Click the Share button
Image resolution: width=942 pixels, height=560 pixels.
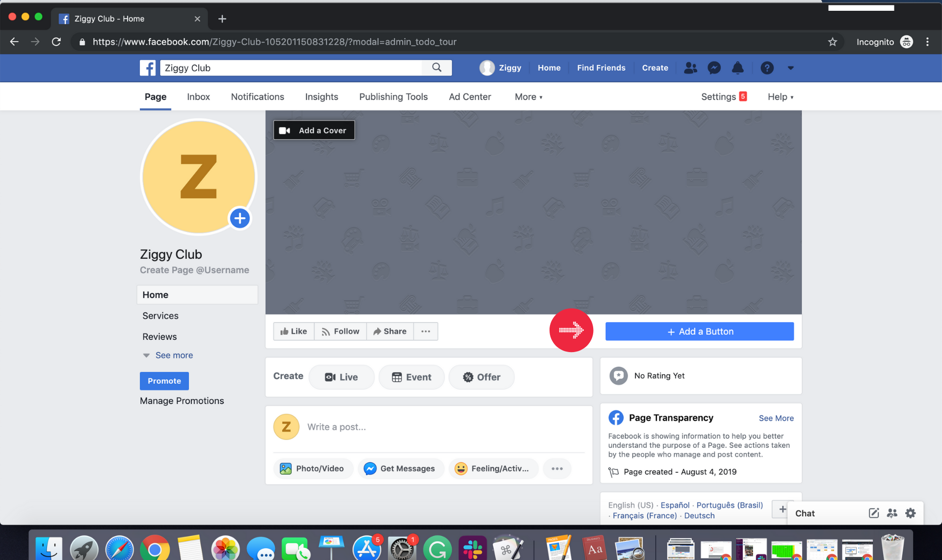coord(390,331)
